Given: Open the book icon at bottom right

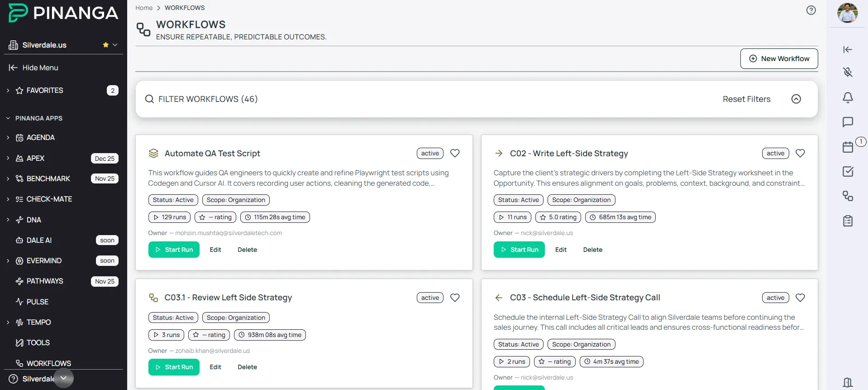Looking at the screenshot, I should 848,383.
